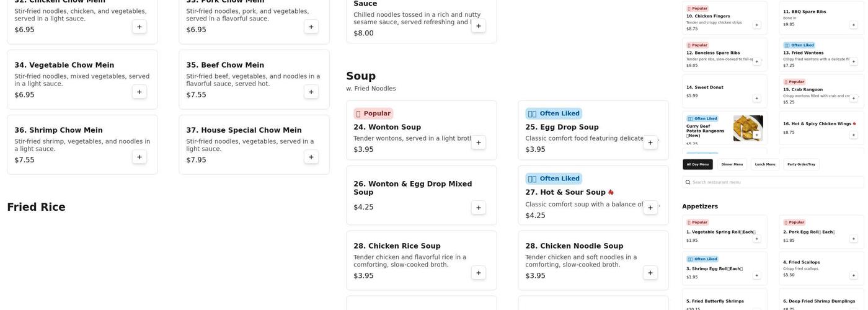This screenshot has height=310, width=868.
Task: Click plus button for Hot & Sour Soup
Action: (x=650, y=208)
